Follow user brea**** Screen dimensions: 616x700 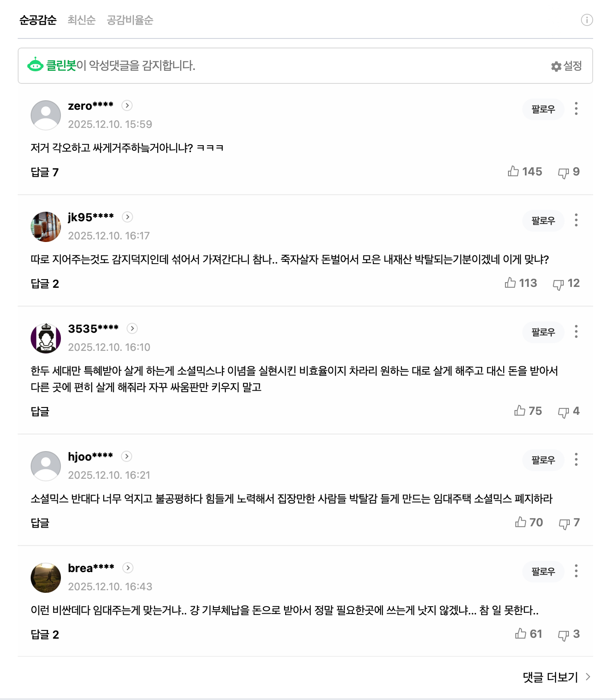[543, 572]
